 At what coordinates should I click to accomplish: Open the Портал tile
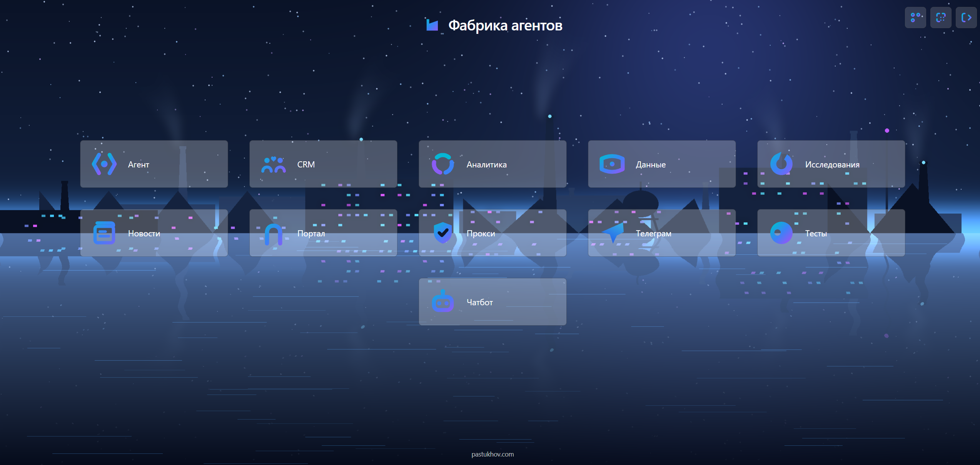(x=323, y=233)
